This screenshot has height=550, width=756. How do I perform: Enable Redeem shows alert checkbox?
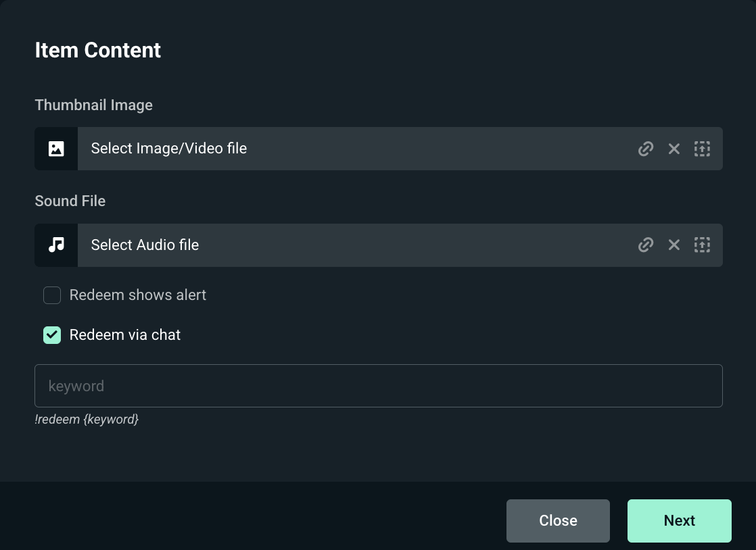click(52, 295)
